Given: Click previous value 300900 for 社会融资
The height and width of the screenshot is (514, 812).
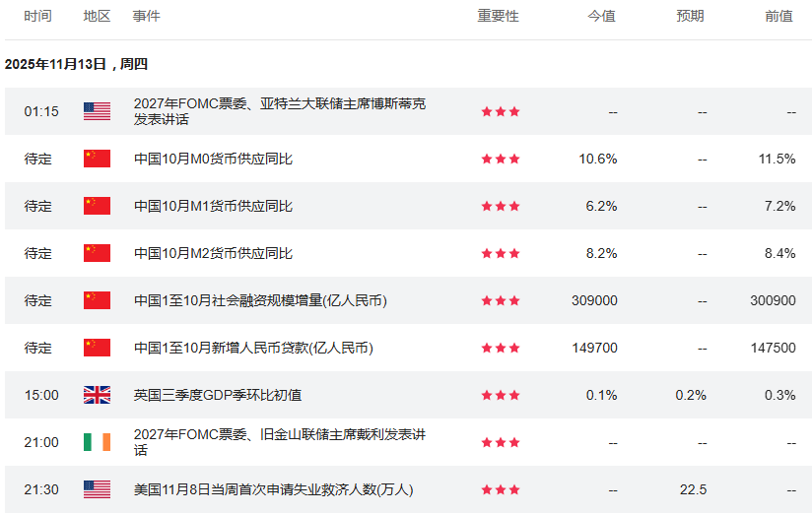Looking at the screenshot, I should coord(773,300).
